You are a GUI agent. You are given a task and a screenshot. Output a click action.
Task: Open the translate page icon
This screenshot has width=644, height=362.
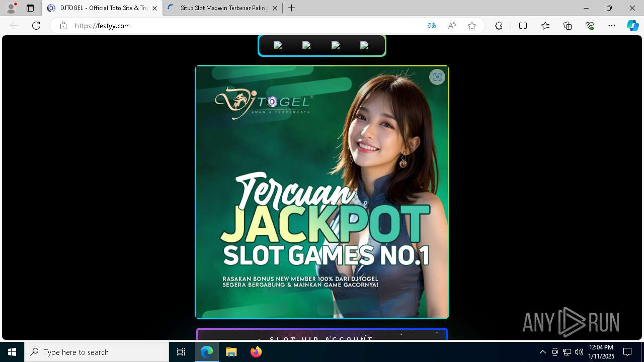[x=432, y=26]
